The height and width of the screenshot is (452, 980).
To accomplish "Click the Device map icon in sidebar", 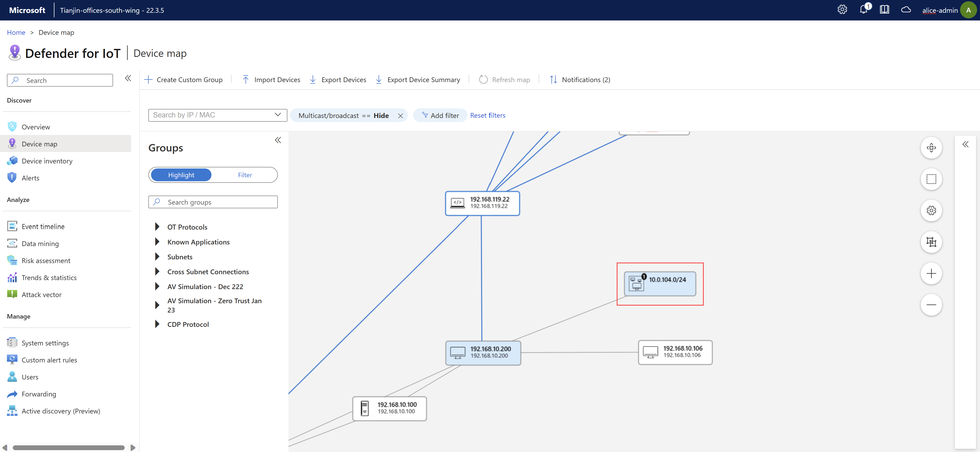I will tap(12, 143).
